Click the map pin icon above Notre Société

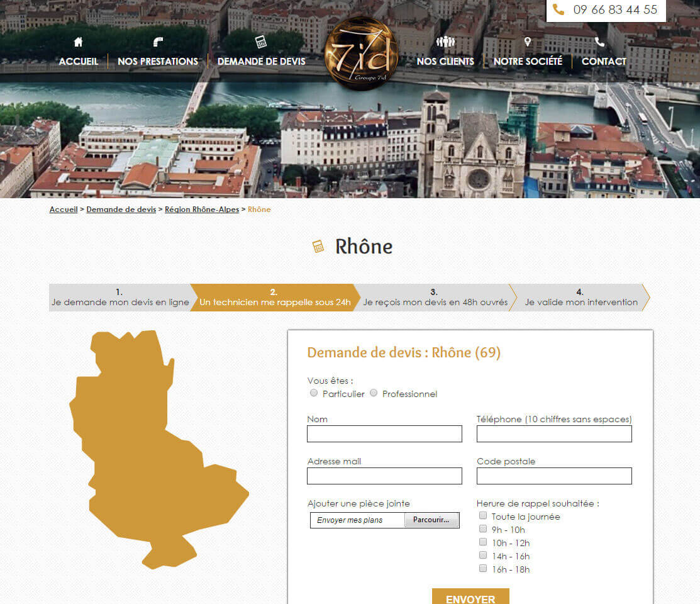[x=528, y=42]
